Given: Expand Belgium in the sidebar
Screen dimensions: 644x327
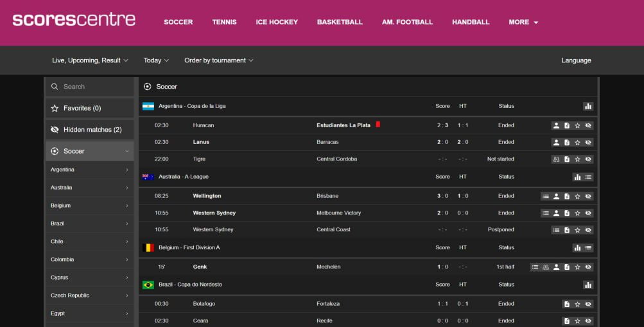Looking at the screenshot, I should pyautogui.click(x=89, y=206).
